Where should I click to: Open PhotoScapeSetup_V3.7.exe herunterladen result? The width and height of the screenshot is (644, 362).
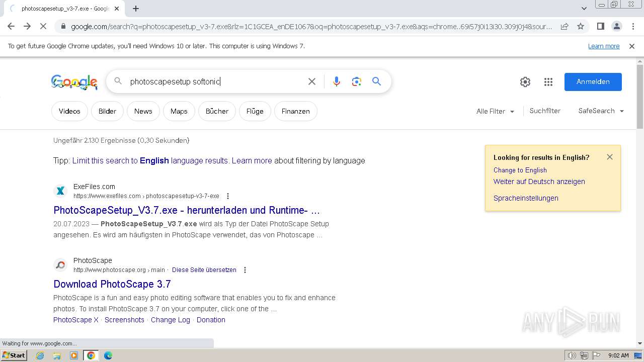click(187, 210)
